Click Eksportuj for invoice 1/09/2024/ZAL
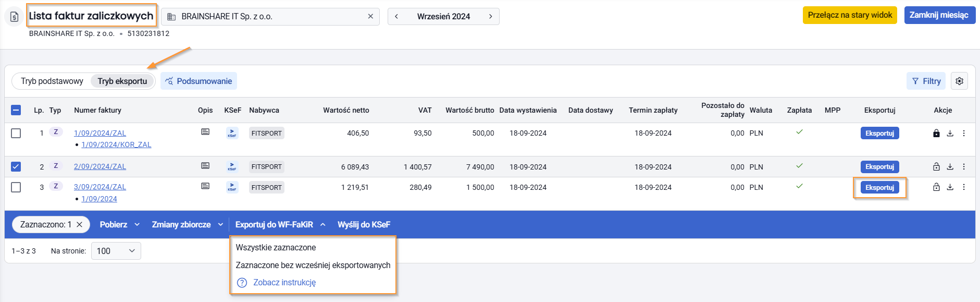980x302 pixels. point(879,133)
